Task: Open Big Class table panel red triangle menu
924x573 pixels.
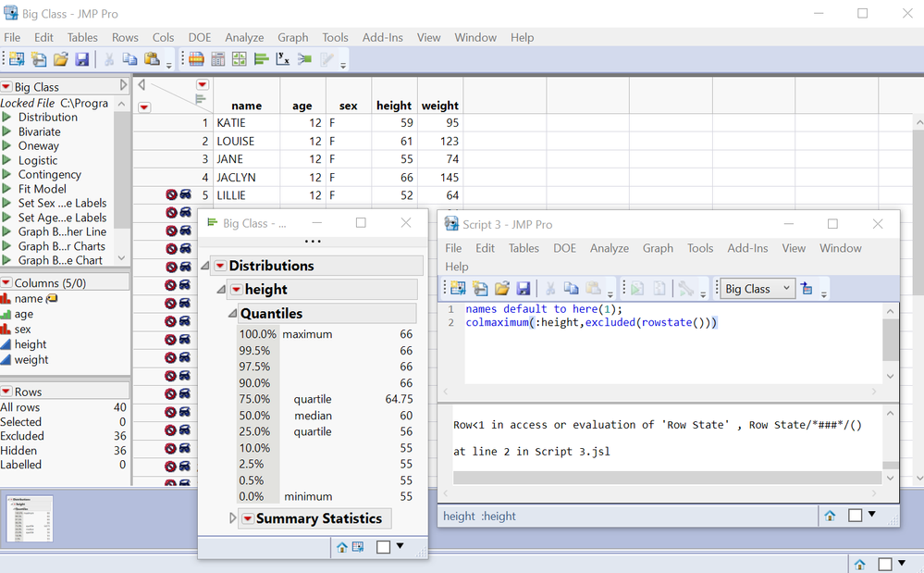Action: [6, 87]
